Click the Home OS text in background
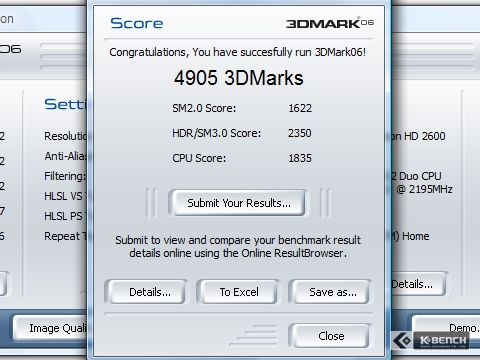This screenshot has width=480, height=360. 411,236
